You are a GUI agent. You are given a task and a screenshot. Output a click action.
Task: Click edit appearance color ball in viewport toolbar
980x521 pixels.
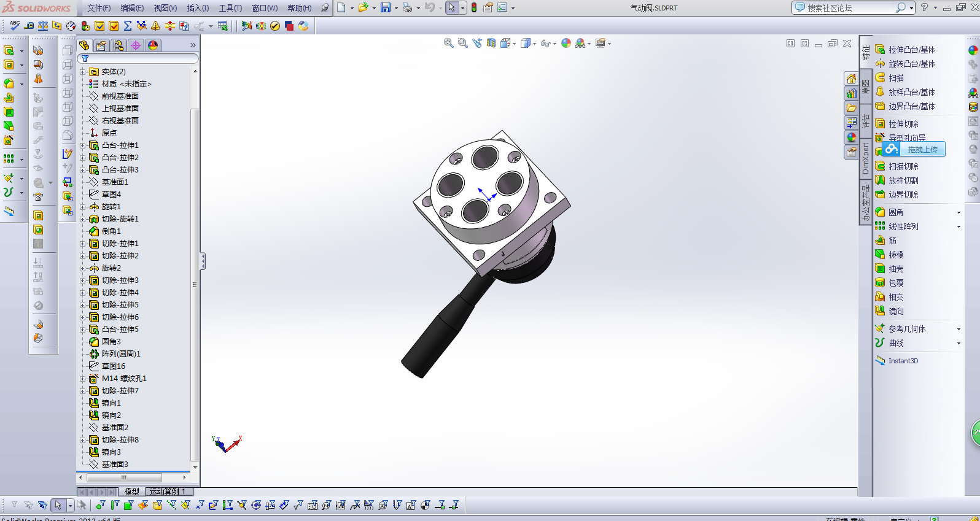tap(566, 43)
